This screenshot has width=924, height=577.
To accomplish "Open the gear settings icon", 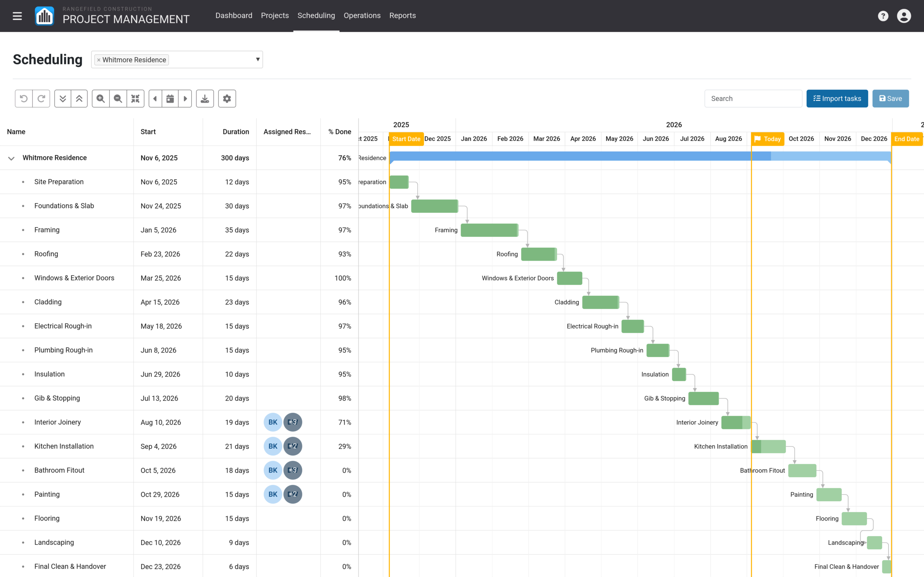I will pyautogui.click(x=227, y=98).
